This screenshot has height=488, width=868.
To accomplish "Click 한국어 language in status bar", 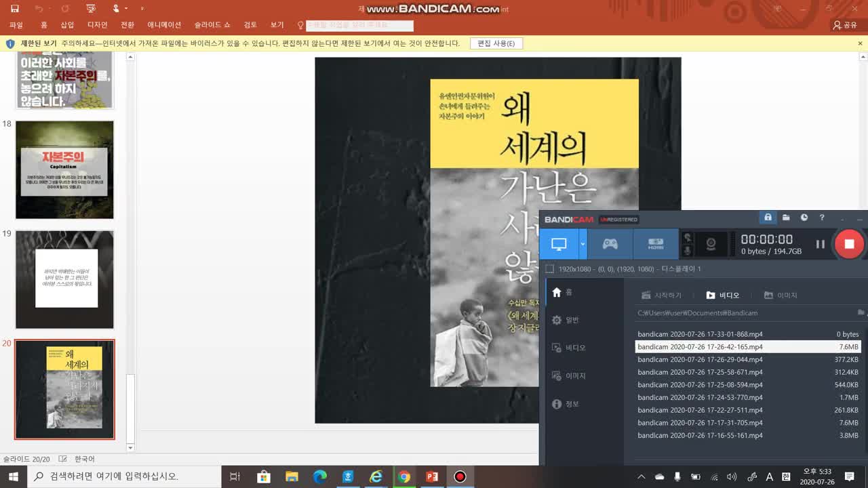I will click(x=85, y=459).
